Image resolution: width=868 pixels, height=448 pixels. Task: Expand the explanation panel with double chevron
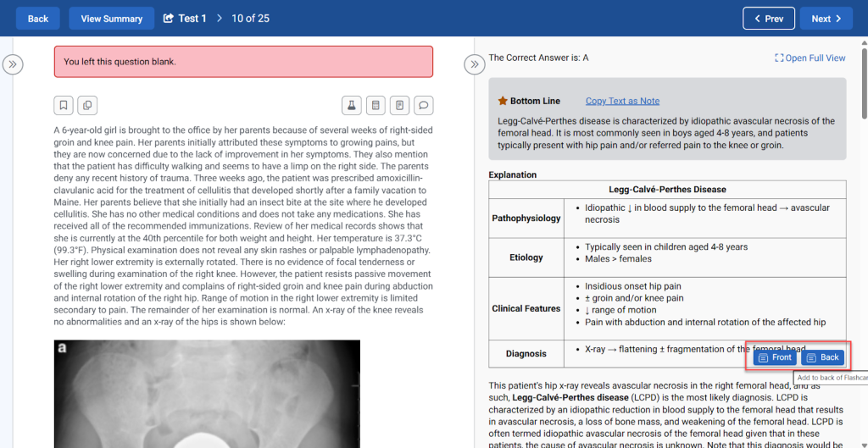[x=475, y=64]
